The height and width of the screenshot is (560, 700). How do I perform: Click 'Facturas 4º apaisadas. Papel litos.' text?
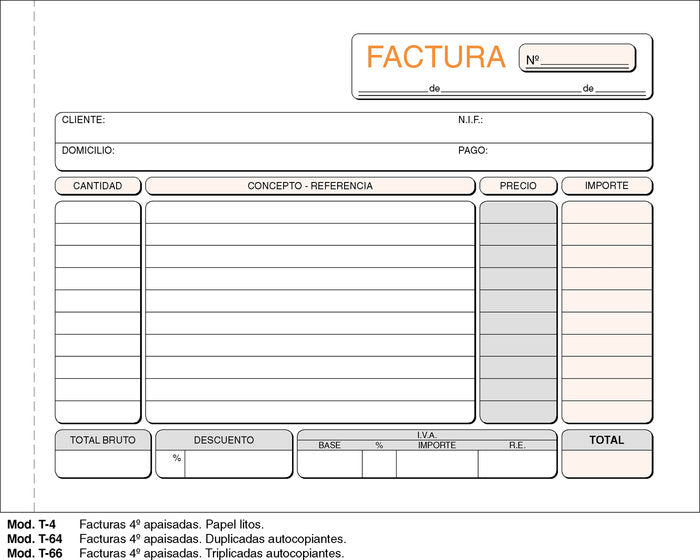click(x=171, y=524)
